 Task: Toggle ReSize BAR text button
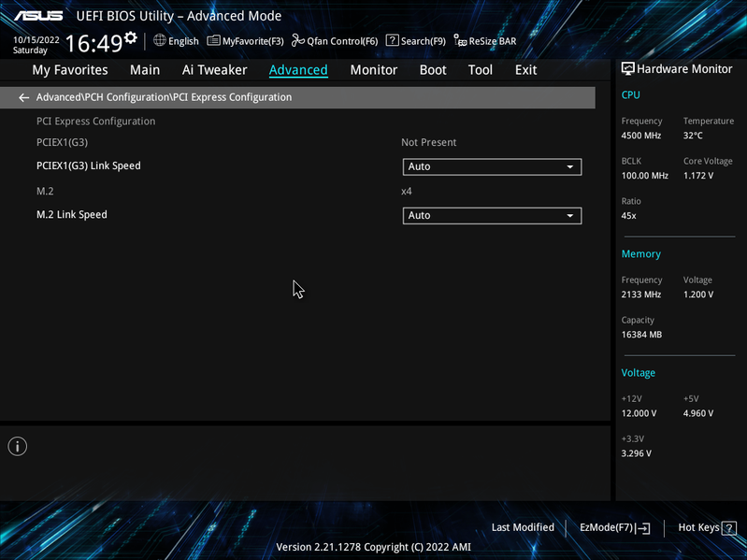493,41
